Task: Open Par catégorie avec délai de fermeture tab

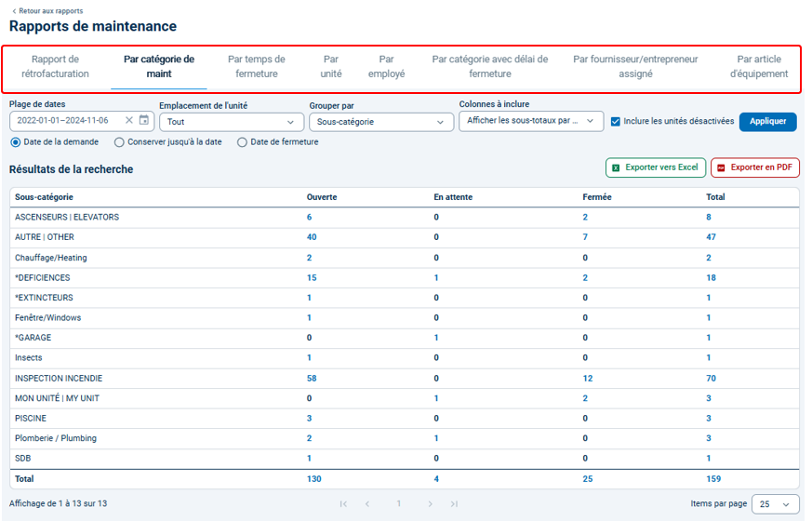Action: click(x=490, y=66)
